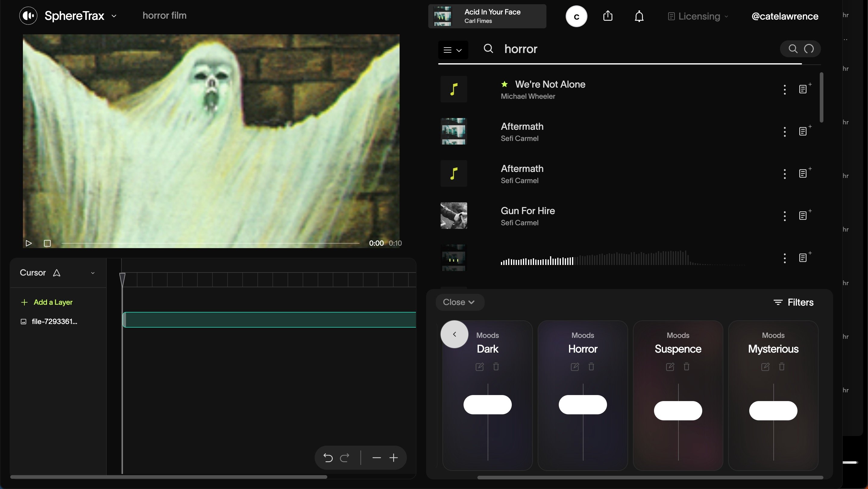
Task: Click the horror film project title
Action: 165,15
